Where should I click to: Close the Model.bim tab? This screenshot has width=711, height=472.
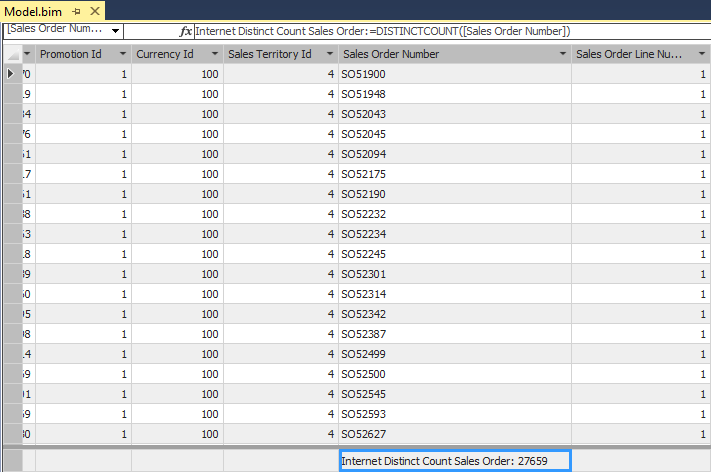coord(95,11)
